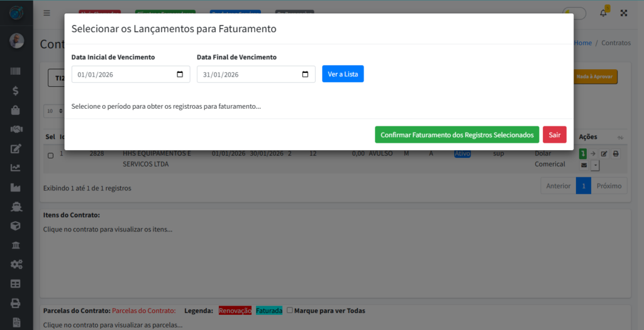644x330 pixels.
Task: Click the barcode icon in the sidebar
Action: point(16,72)
